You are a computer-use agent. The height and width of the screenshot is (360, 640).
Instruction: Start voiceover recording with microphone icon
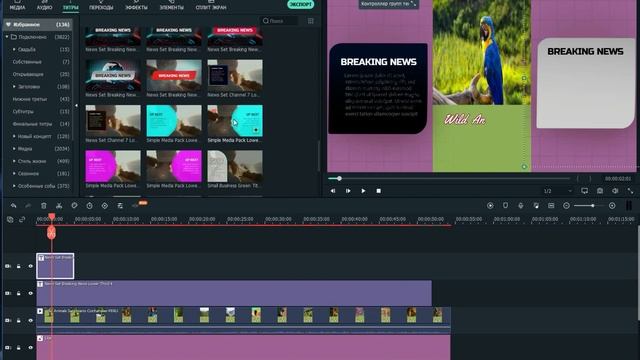tap(521, 206)
